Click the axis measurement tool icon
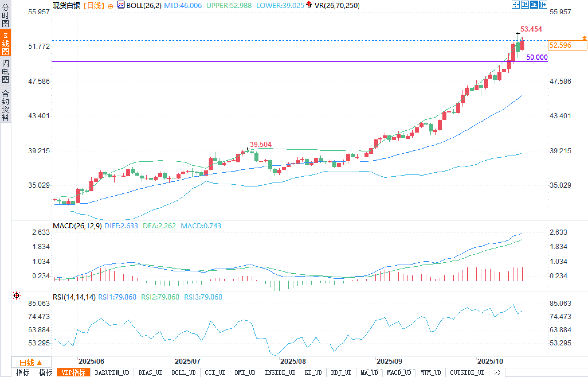This screenshot has width=588, height=377. (x=525, y=5)
